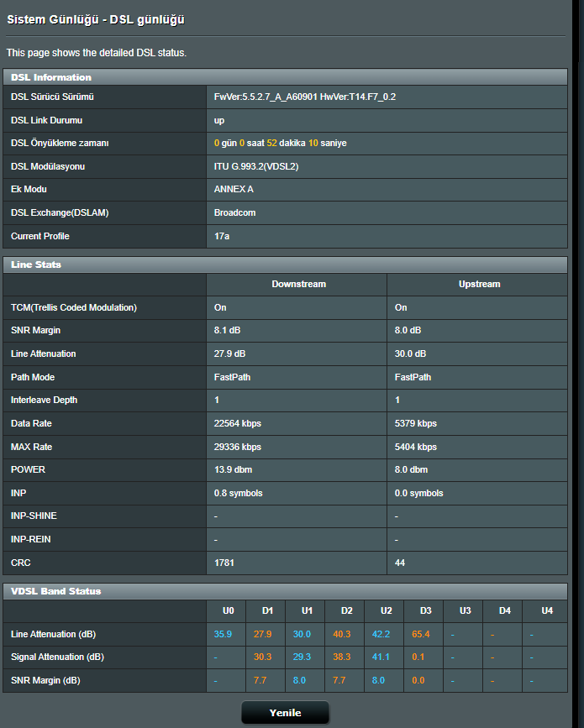Select D3 SNR margin value 0.0
This screenshot has height=728, width=584.
418,680
